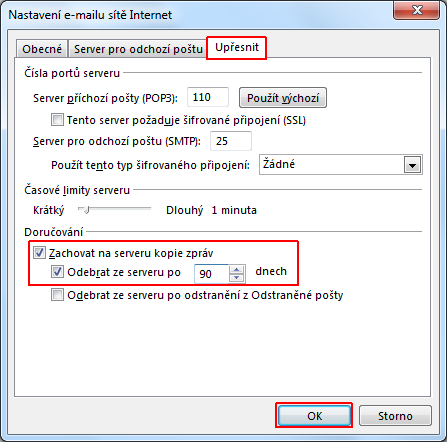The width and height of the screenshot is (447, 442).
Task: Click the SMTP port number field
Action: pos(231,141)
